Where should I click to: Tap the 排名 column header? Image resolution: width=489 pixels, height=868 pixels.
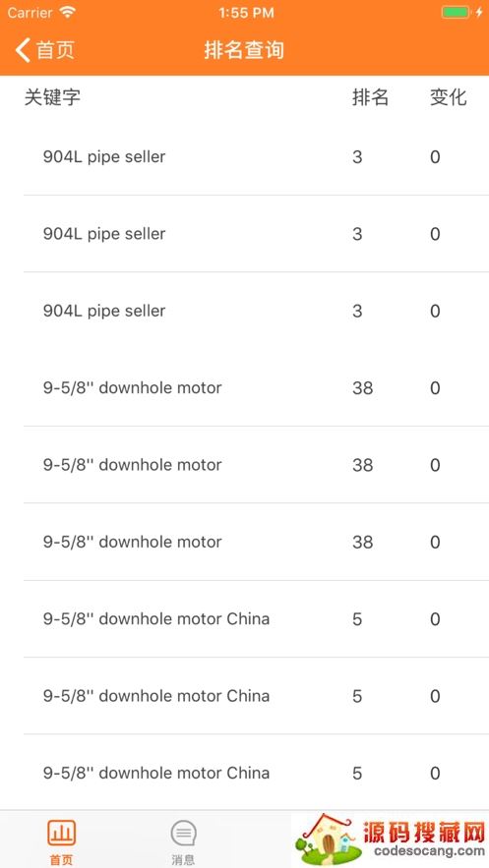click(371, 97)
